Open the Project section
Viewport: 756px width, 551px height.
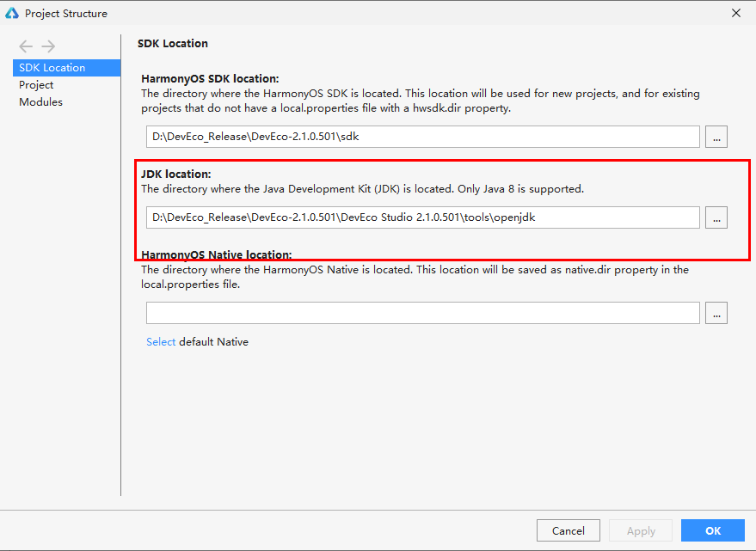[36, 85]
